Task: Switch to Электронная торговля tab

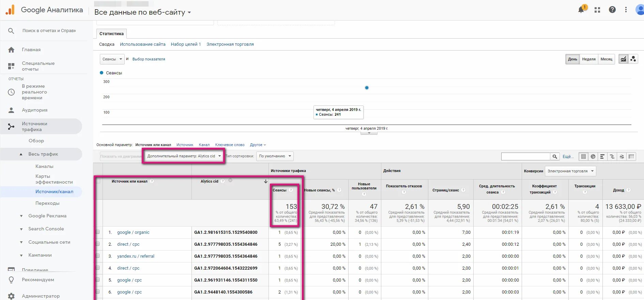Action: click(x=230, y=44)
